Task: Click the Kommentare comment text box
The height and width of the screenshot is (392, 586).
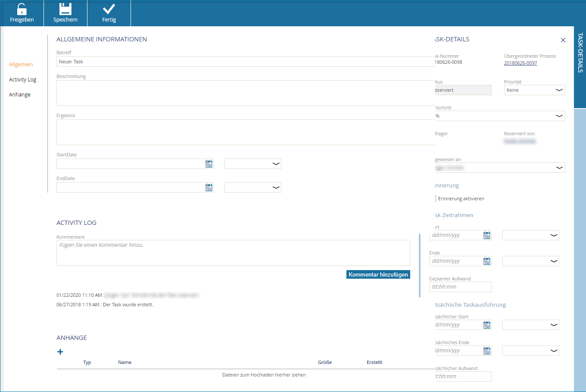Action: coord(233,253)
